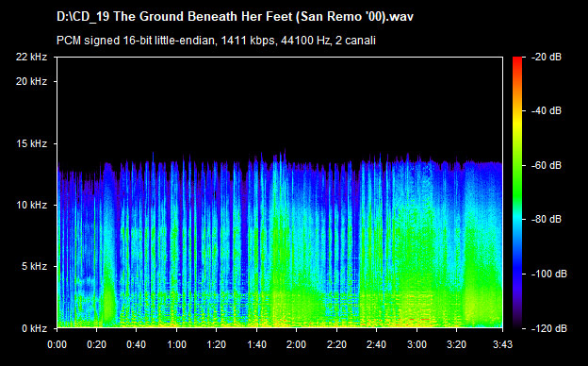Image resolution: width=588 pixels, height=366 pixels.
Task: Click the PCM signed 16-bit format line
Action: 216,41
